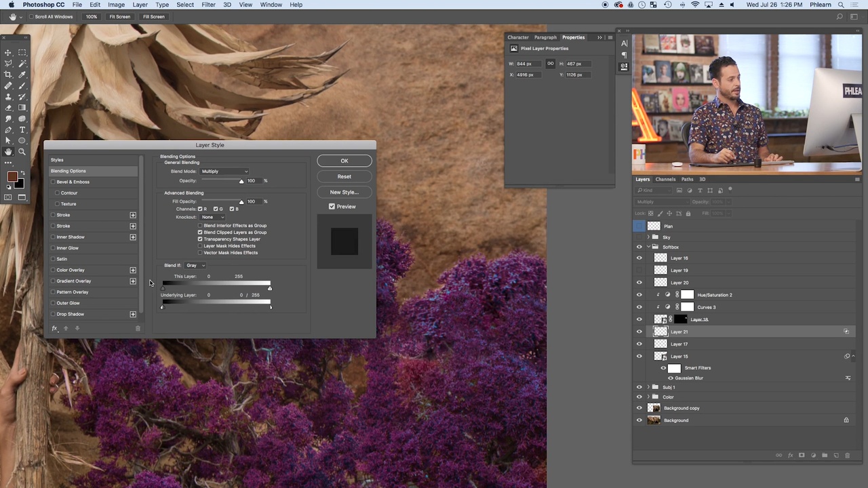Viewport: 868px width, 488px height.
Task: Check Layer Mask Hides Effects
Action: point(200,246)
